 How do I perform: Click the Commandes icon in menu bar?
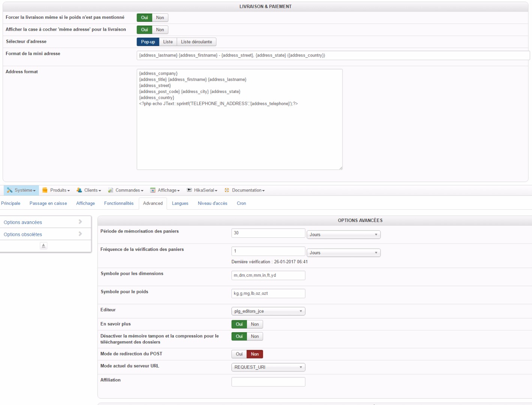111,190
